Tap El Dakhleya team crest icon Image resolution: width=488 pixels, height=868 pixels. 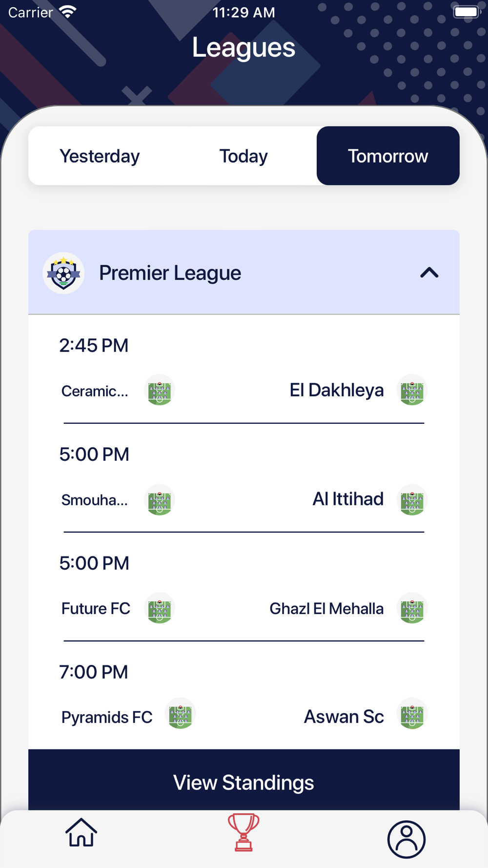pyautogui.click(x=412, y=391)
